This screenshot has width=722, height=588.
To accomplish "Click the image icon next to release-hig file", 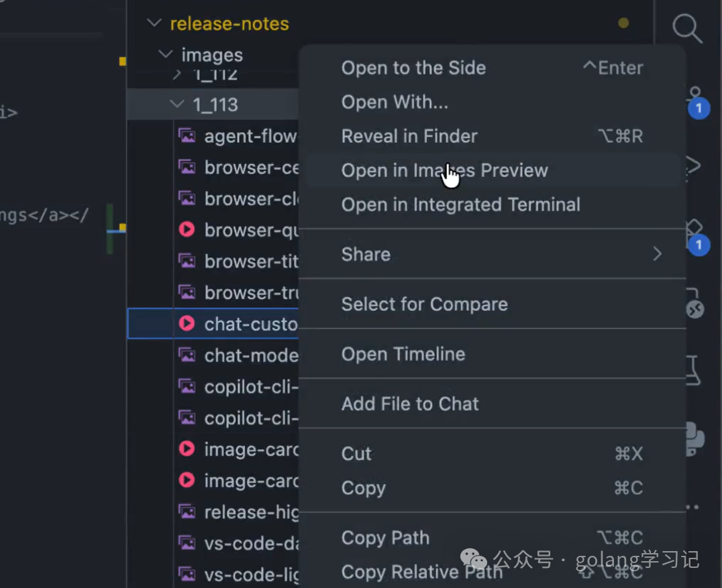I will pos(187,512).
